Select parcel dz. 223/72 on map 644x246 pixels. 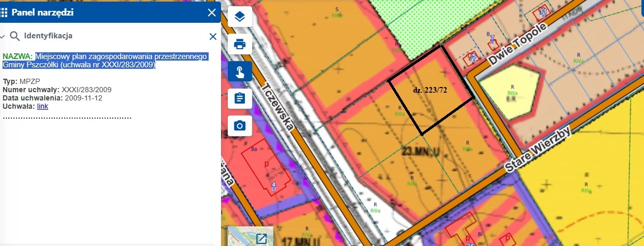430,91
